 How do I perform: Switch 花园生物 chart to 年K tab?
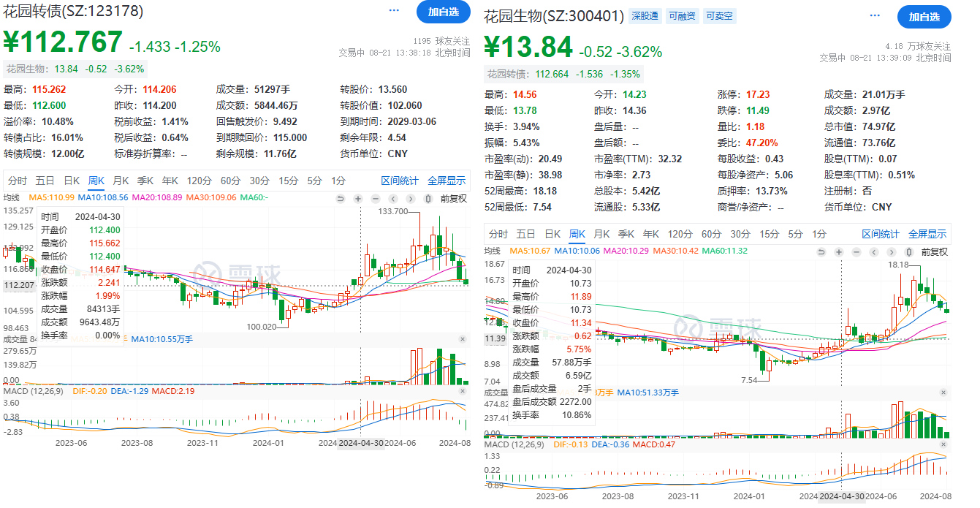(651, 234)
